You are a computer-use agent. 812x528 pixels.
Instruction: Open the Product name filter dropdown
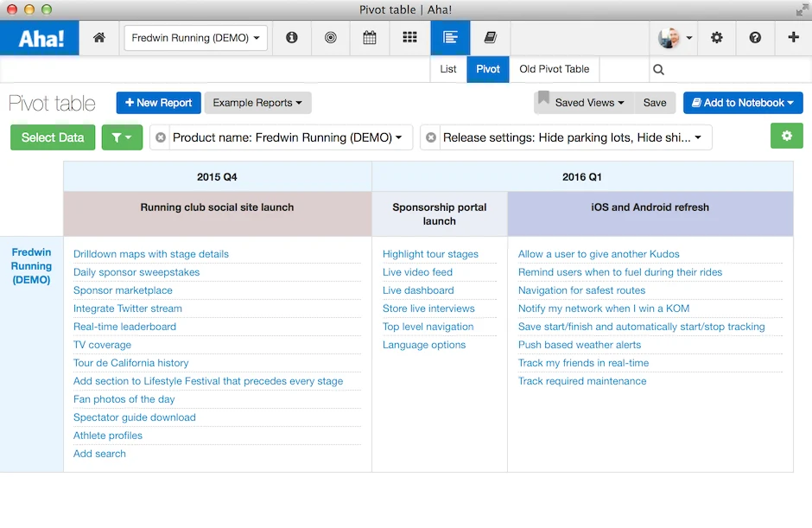point(288,137)
